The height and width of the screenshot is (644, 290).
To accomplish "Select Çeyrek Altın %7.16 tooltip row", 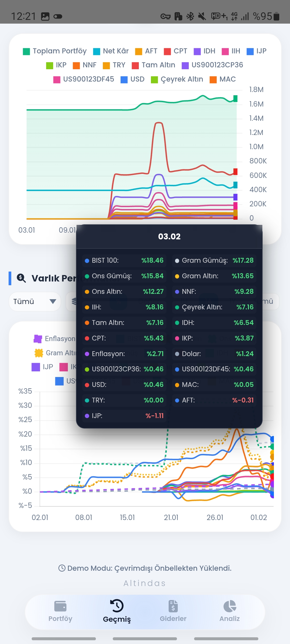I will coord(214,307).
